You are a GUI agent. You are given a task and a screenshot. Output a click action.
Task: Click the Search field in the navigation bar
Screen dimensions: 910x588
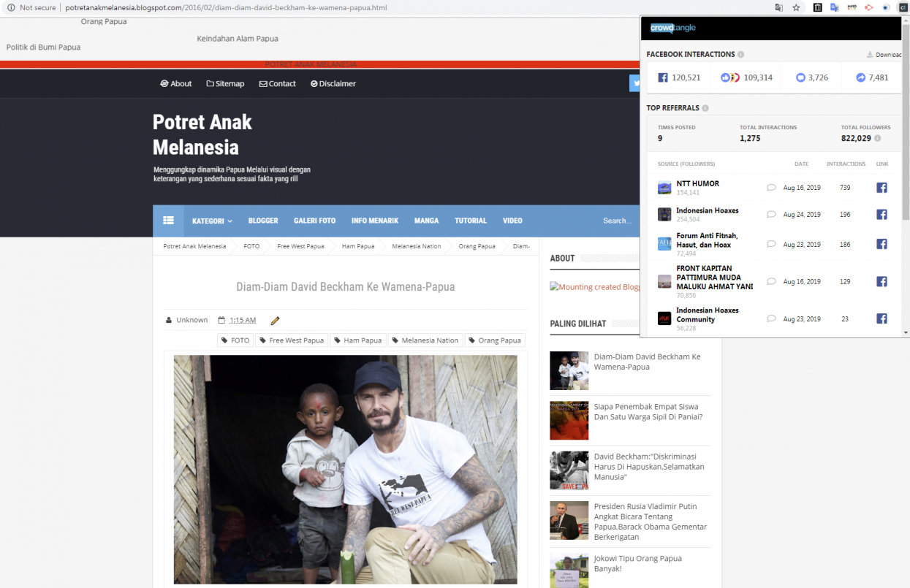click(x=616, y=221)
